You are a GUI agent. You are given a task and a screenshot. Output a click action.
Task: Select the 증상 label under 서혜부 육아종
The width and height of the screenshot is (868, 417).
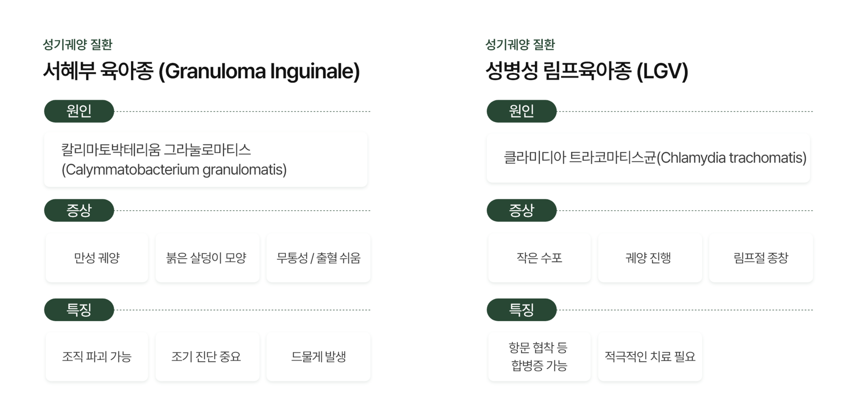[x=79, y=210]
